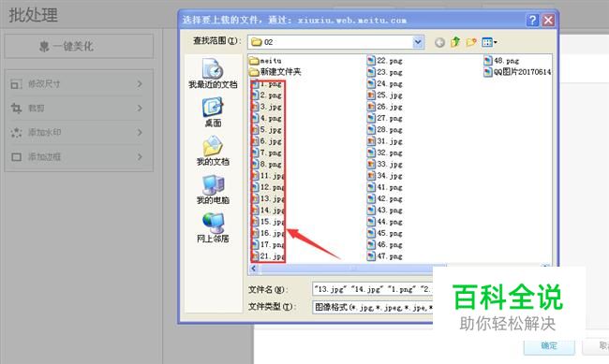The image size is (609, 364).
Task: Select file 48.png
Action: [x=501, y=61]
